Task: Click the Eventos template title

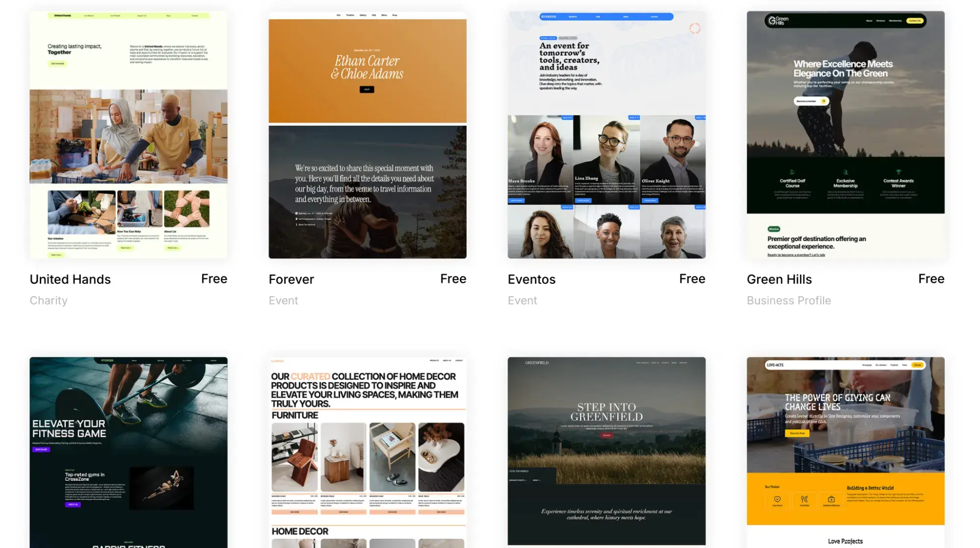Action: click(531, 279)
